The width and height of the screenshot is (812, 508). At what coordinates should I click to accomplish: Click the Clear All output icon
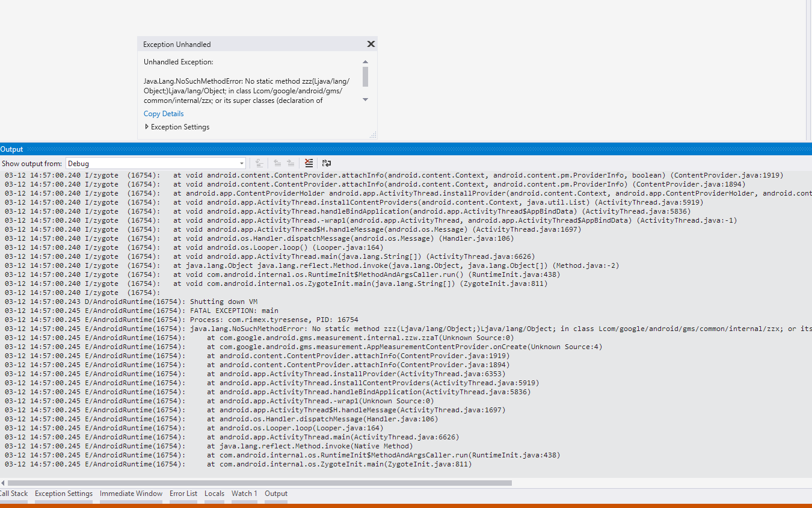point(309,163)
